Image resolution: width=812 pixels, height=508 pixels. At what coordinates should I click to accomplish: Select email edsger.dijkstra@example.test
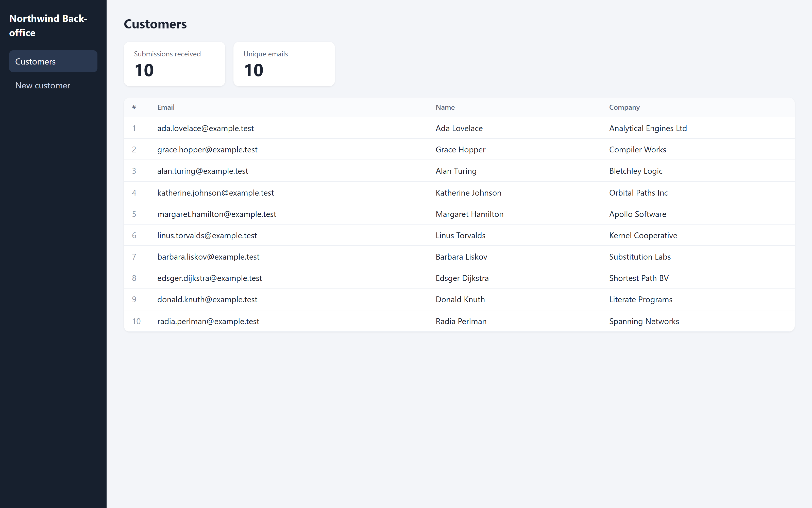coord(210,278)
